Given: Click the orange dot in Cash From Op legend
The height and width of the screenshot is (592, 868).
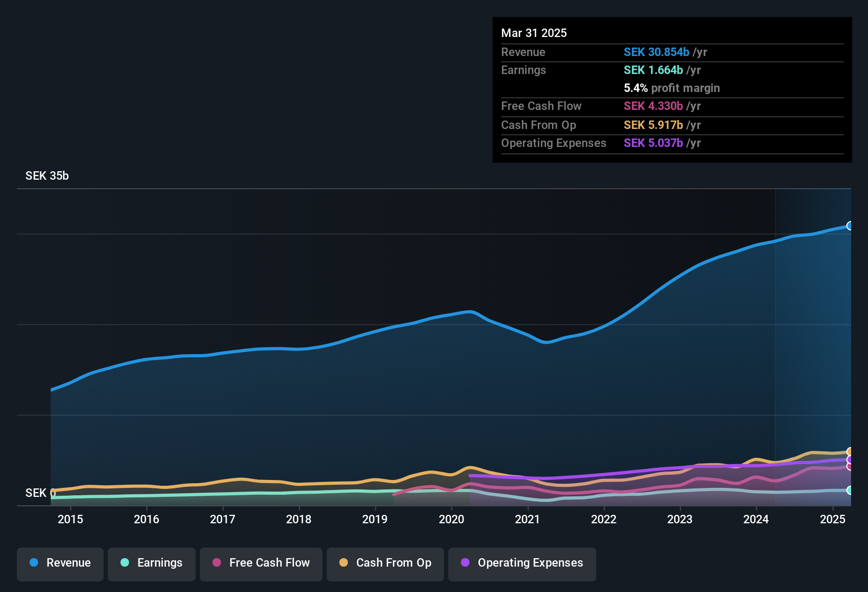Looking at the screenshot, I should coord(344,562).
